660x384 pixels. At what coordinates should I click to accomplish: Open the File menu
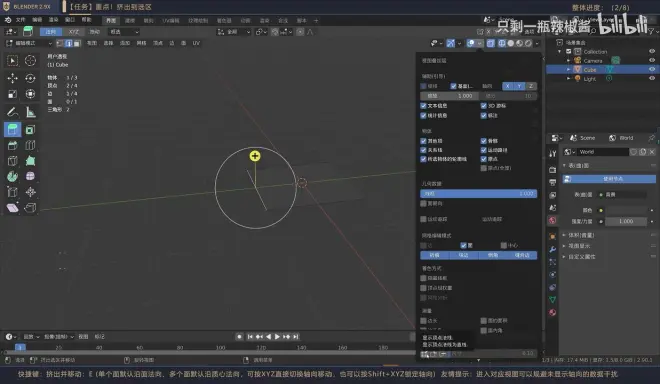(x=21, y=20)
